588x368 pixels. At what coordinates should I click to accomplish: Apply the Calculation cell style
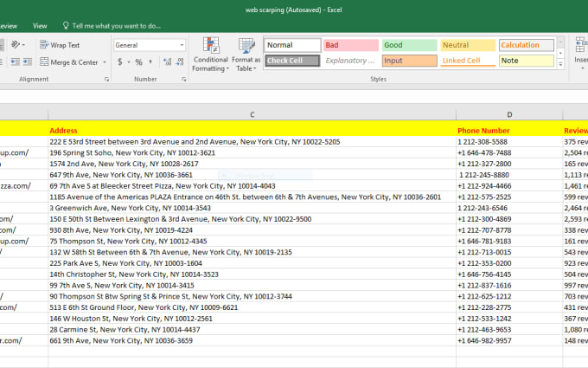tap(527, 45)
